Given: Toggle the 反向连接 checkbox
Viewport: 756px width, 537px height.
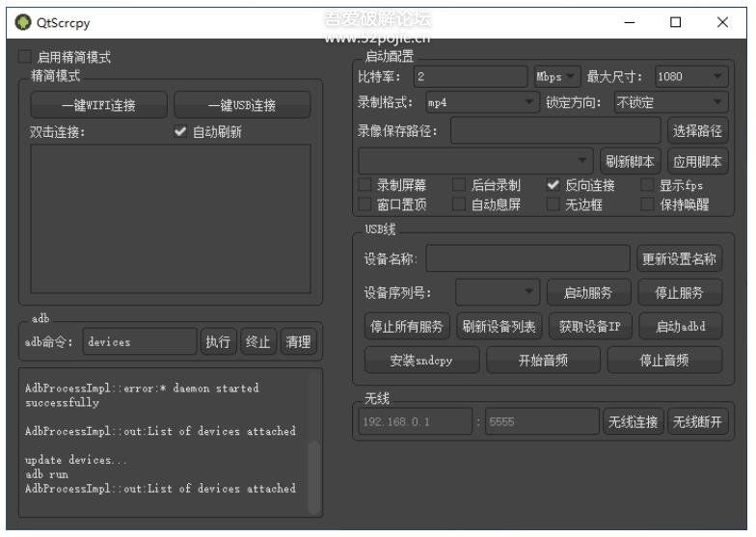Looking at the screenshot, I should (553, 185).
